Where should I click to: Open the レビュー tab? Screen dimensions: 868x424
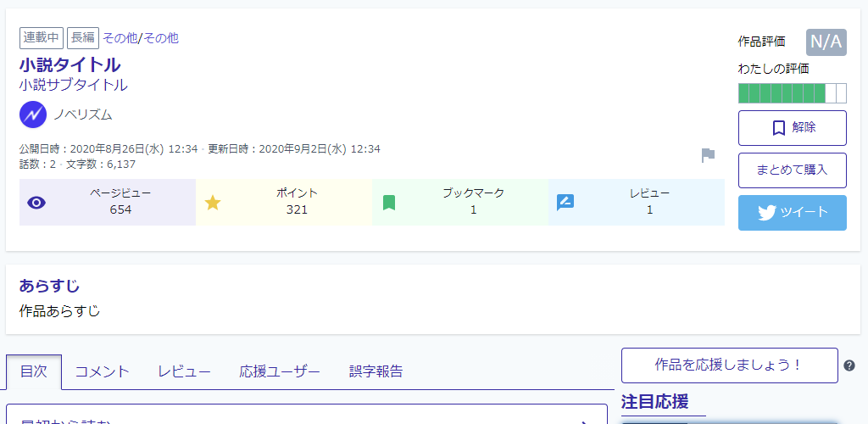click(184, 371)
